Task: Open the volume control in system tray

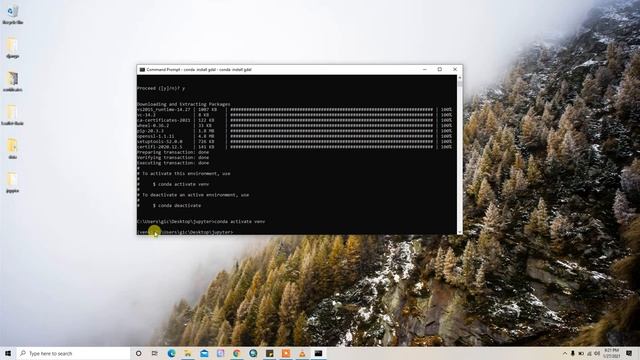Action: (597, 353)
